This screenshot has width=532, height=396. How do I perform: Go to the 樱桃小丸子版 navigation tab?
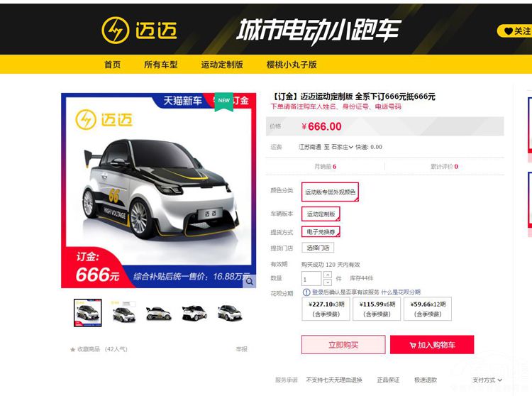[x=292, y=65]
